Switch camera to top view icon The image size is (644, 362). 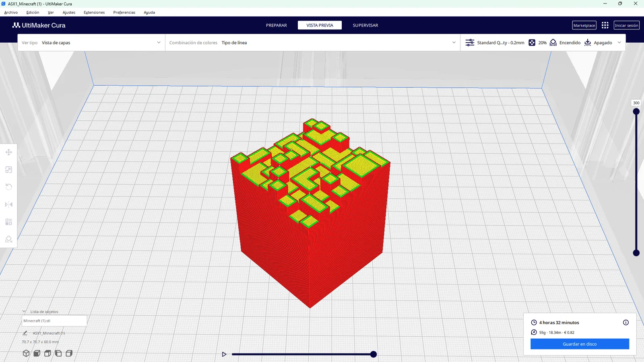[x=47, y=353]
